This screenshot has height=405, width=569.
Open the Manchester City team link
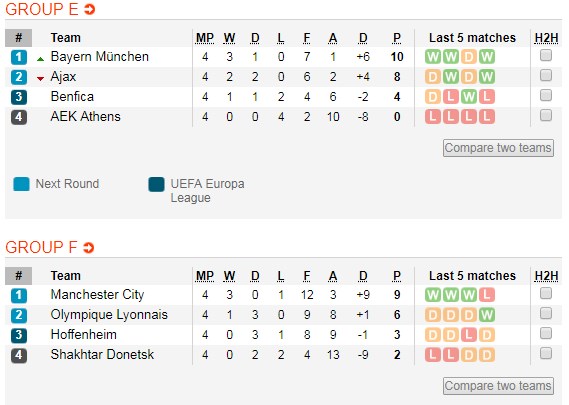(97, 295)
